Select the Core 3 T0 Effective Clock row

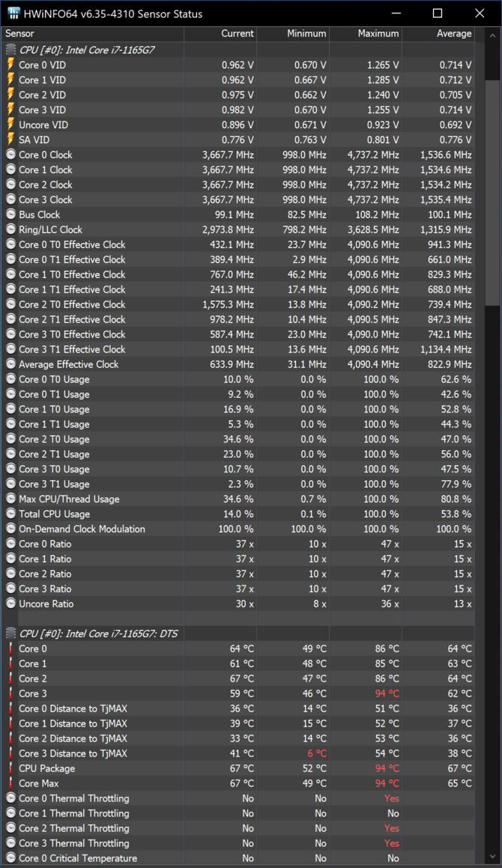[x=238, y=334]
